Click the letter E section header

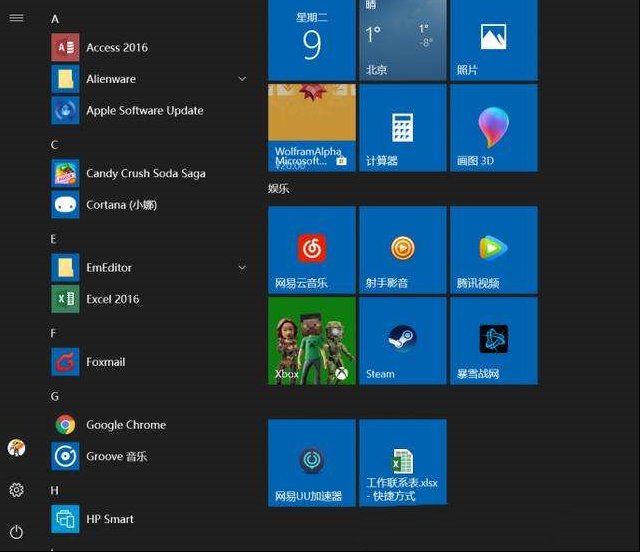tap(53, 239)
